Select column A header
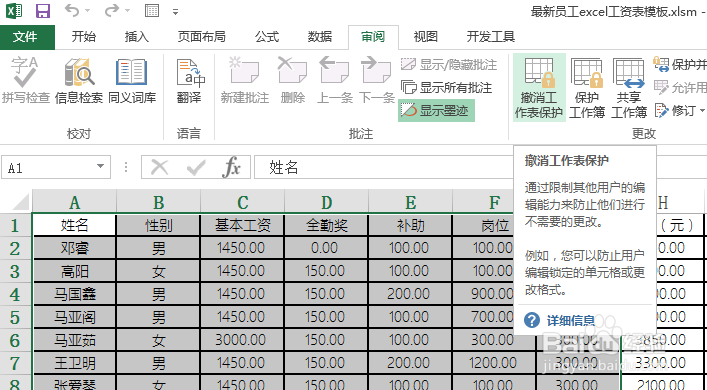This screenshot has width=707, height=390. pos(74,202)
